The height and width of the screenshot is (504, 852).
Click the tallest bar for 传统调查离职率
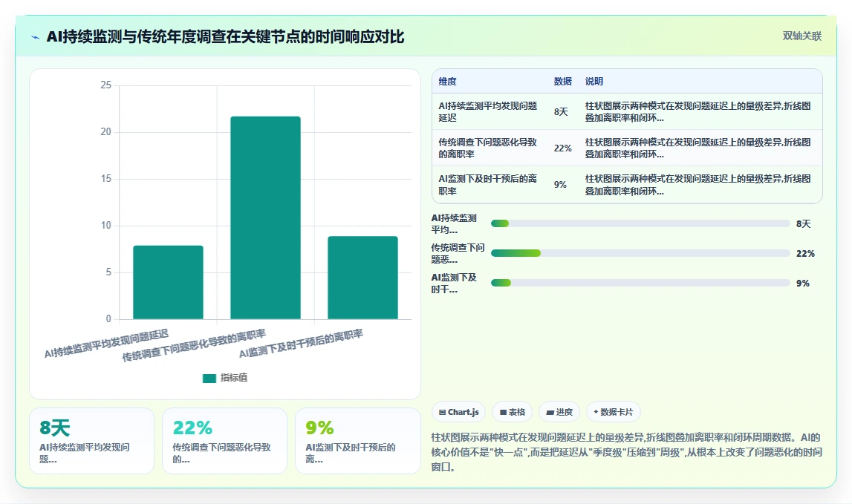click(265, 217)
